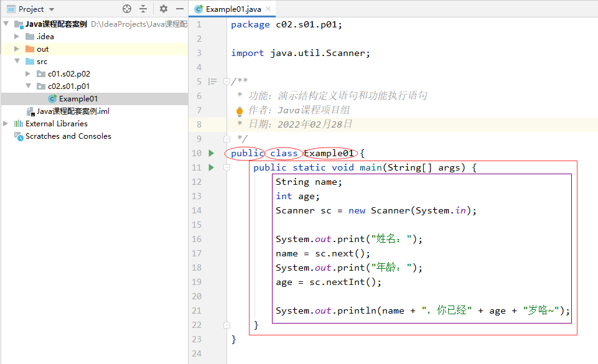Image resolution: width=598 pixels, height=364 pixels.
Task: Collapse the c02.s01.p01 package
Action: [x=28, y=86]
